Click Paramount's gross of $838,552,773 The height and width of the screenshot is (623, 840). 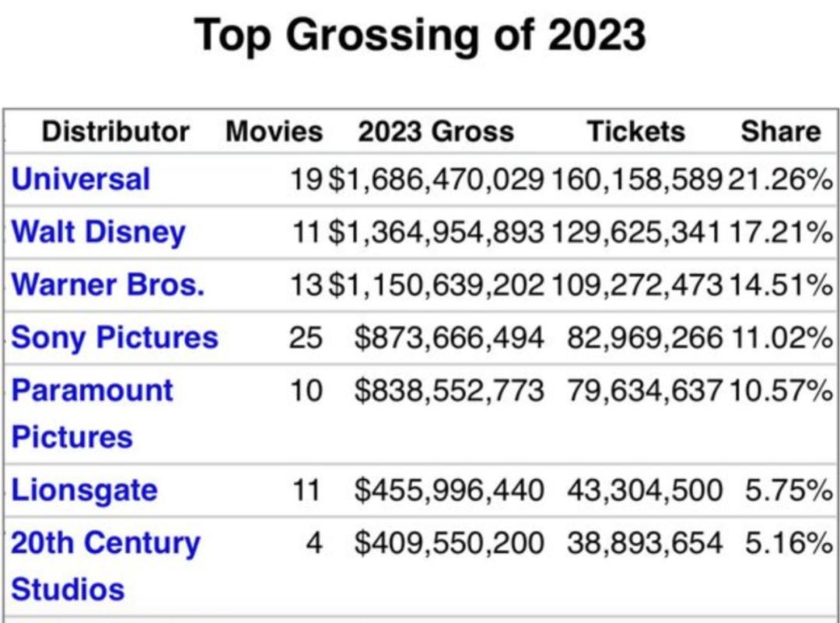[449, 390]
